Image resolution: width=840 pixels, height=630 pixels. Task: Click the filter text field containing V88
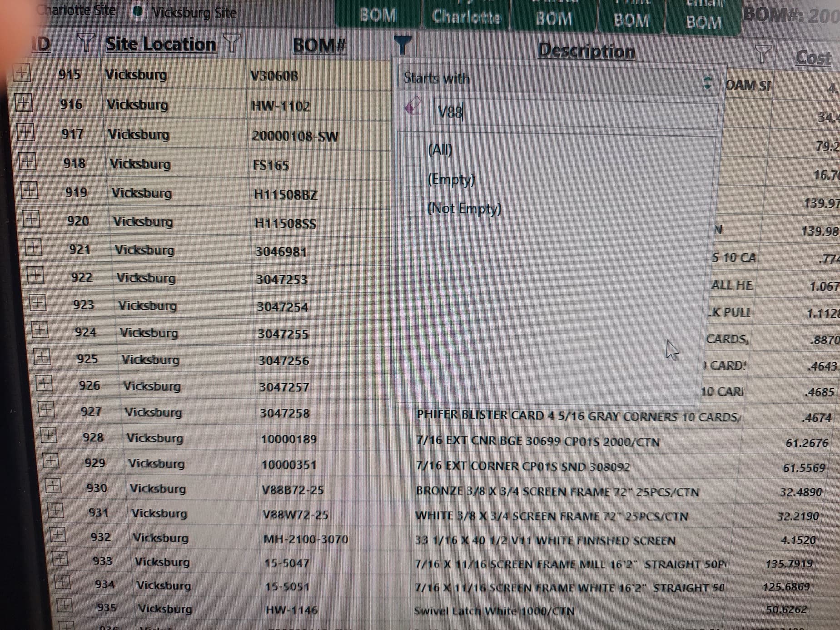tap(575, 114)
